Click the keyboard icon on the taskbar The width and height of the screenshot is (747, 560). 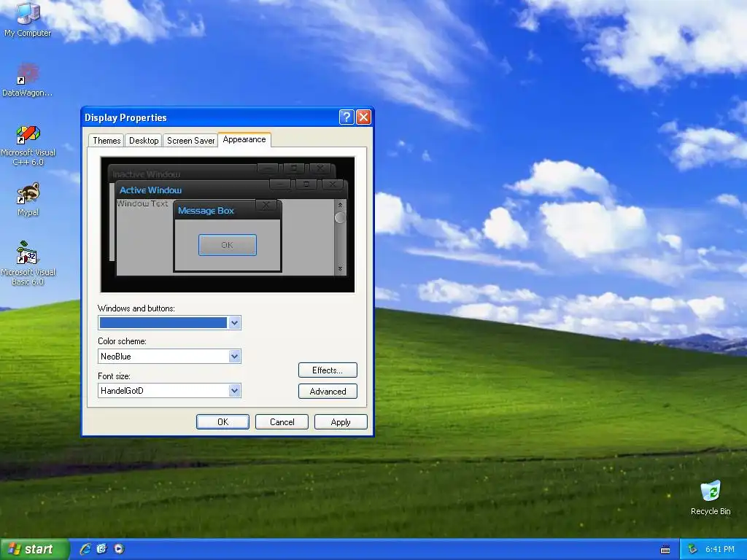[x=665, y=550]
